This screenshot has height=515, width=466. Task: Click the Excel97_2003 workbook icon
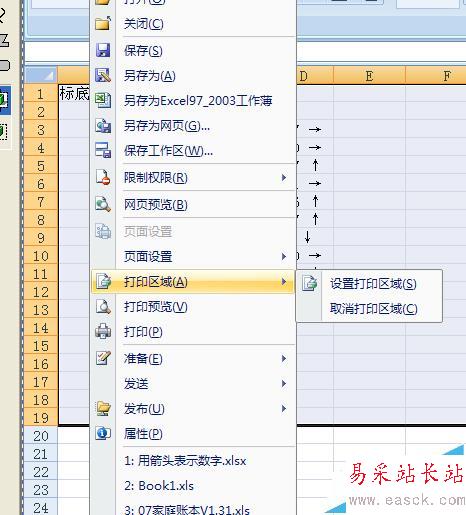pyautogui.click(x=103, y=100)
